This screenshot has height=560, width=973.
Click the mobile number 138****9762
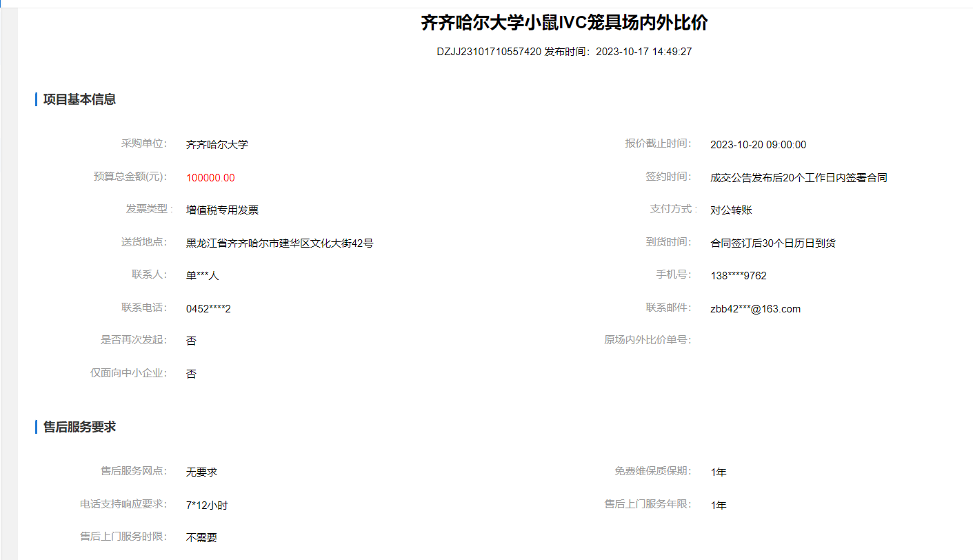pos(738,276)
